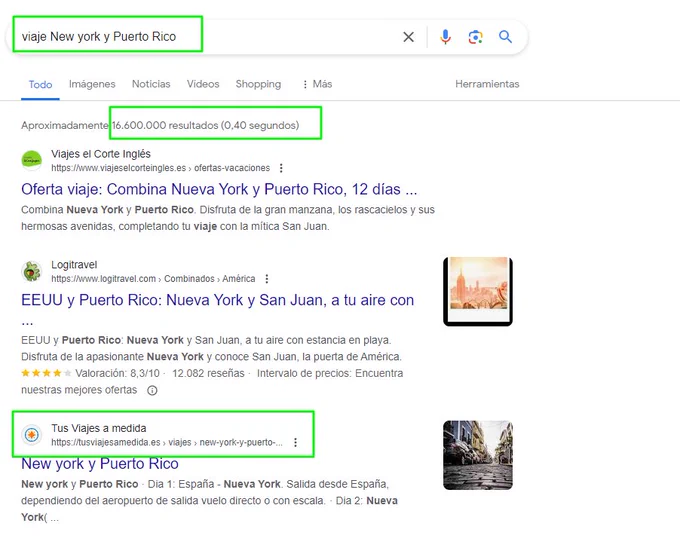Open the 'New york y Puerto Rico' result link
This screenshot has height=554, width=680.
click(x=100, y=464)
